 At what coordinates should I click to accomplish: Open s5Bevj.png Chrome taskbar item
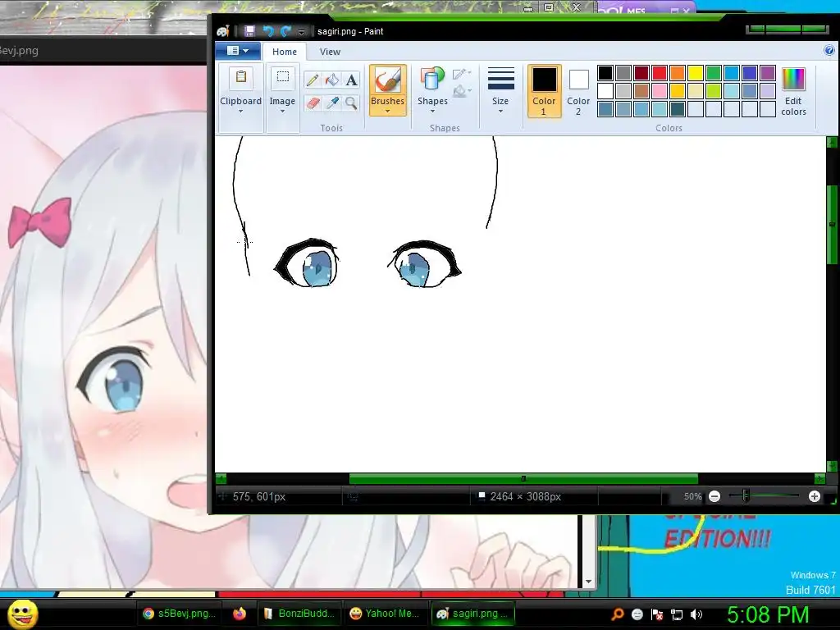coord(179,614)
